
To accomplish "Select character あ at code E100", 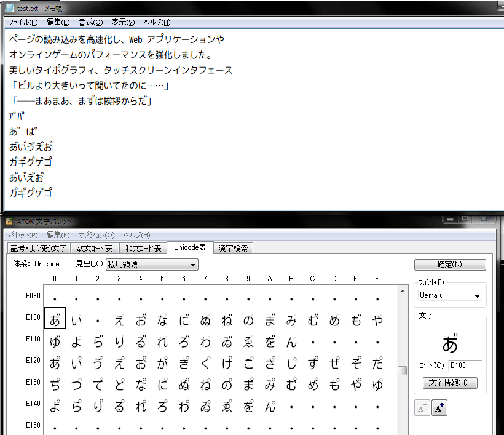I will pos(55,318).
